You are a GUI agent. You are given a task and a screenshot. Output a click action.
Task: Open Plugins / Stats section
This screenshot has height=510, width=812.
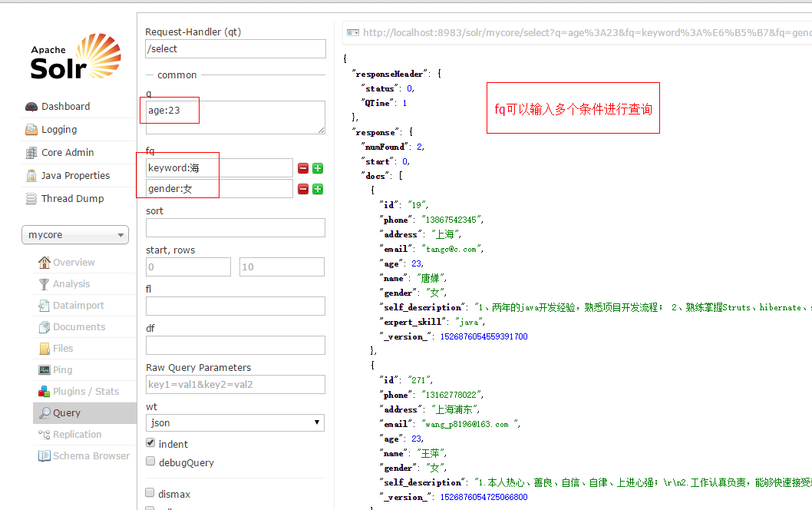pos(86,391)
